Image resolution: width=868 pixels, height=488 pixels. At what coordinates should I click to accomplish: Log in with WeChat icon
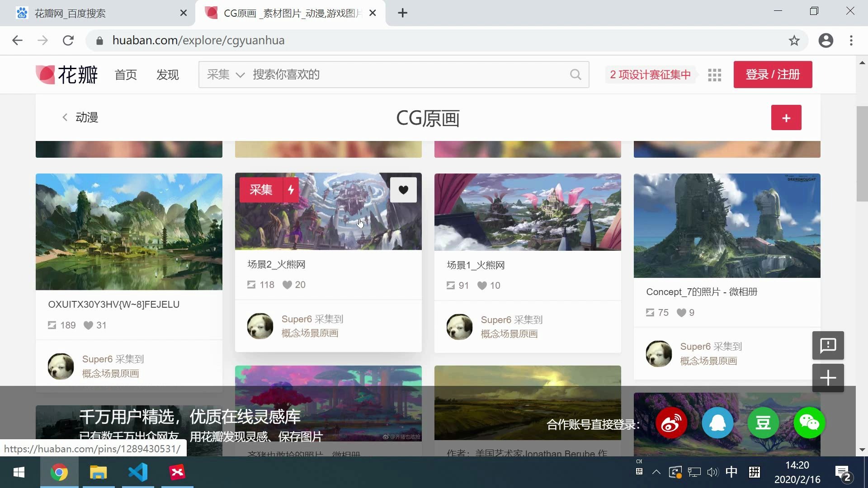[x=809, y=423]
